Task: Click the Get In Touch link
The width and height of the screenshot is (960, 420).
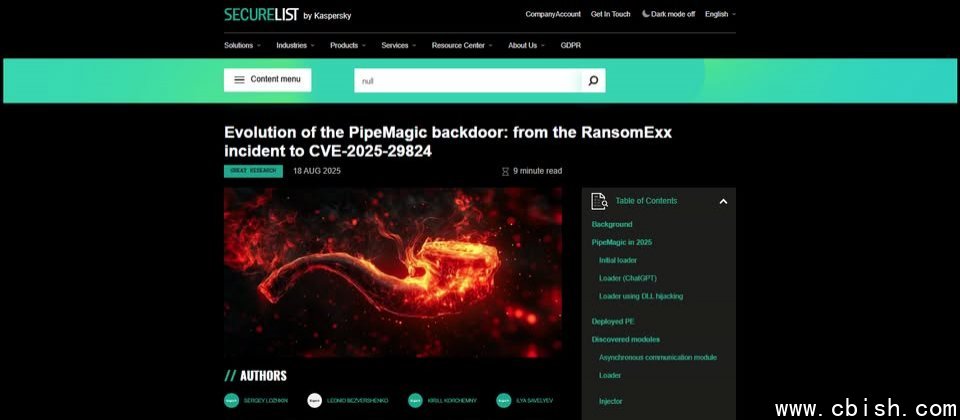Action: pyautogui.click(x=610, y=14)
